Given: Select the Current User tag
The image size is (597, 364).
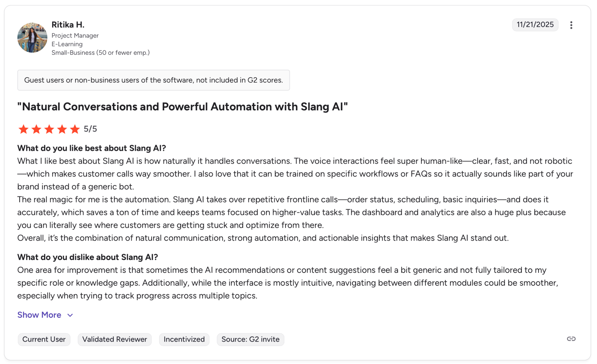Looking at the screenshot, I should click(44, 339).
